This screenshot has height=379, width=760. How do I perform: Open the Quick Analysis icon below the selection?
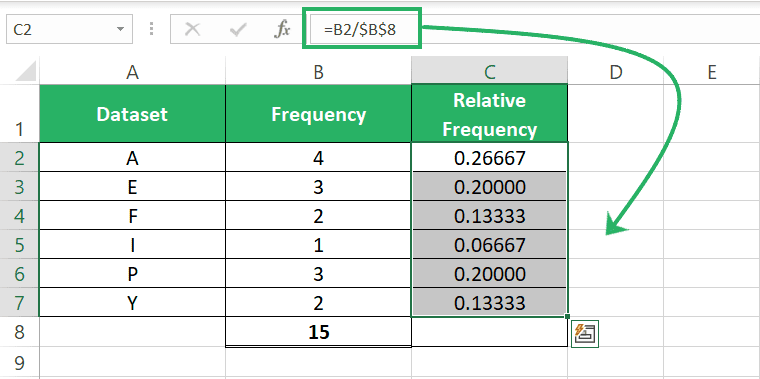pos(585,333)
